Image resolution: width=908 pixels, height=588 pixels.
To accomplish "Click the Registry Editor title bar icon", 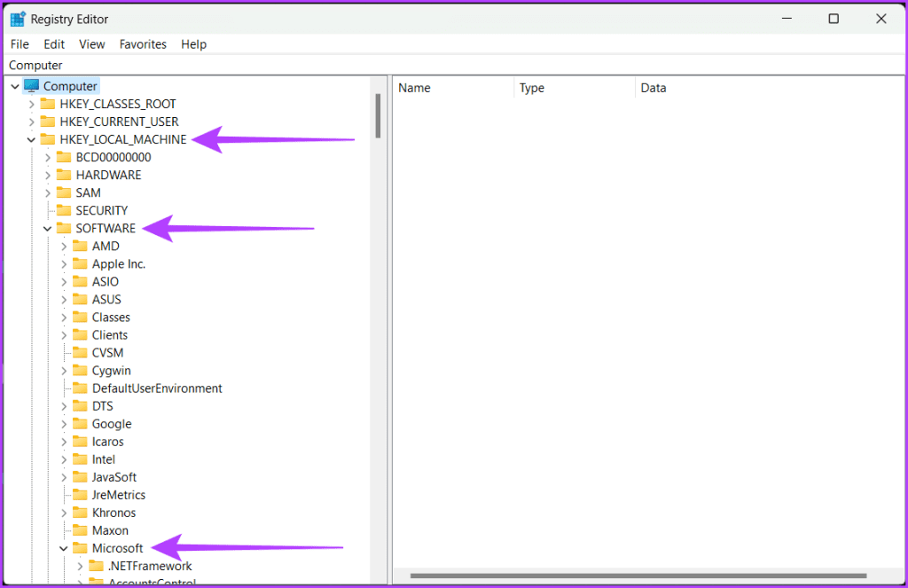I will tap(18, 19).
